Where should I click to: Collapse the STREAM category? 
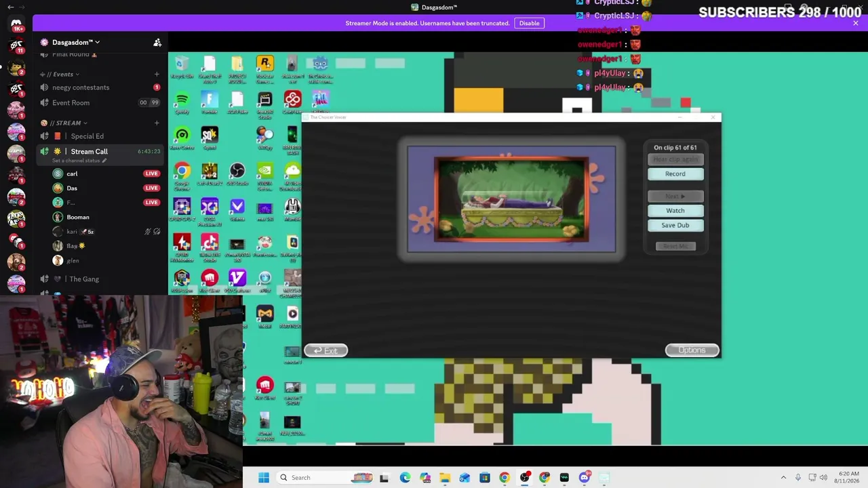[x=65, y=123]
